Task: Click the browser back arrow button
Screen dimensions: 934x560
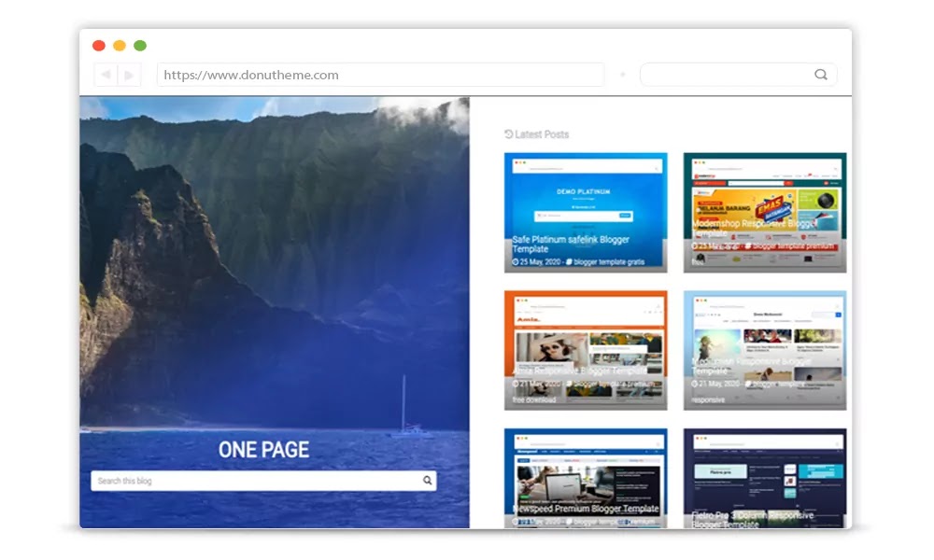Action: [x=106, y=75]
